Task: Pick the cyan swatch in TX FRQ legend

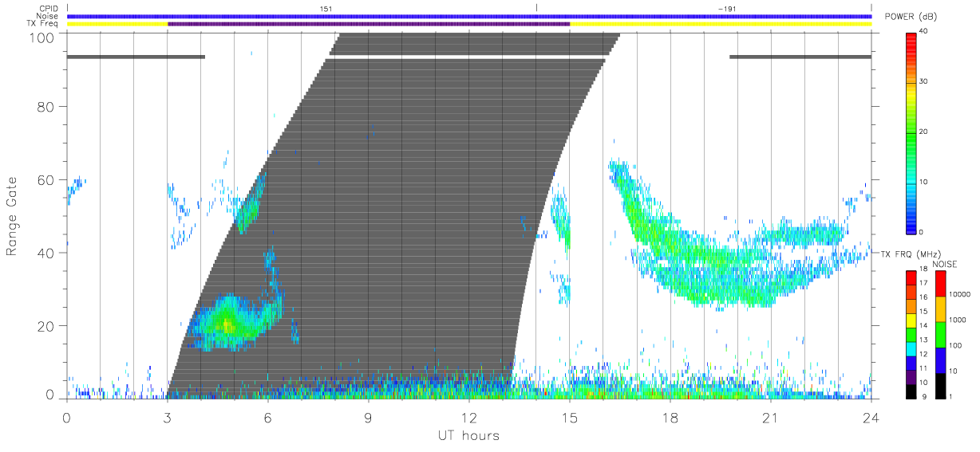Action: [911, 348]
